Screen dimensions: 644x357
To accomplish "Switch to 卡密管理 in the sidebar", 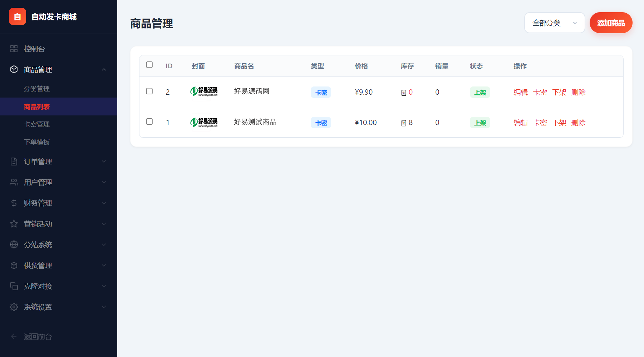I will pyautogui.click(x=36, y=124).
